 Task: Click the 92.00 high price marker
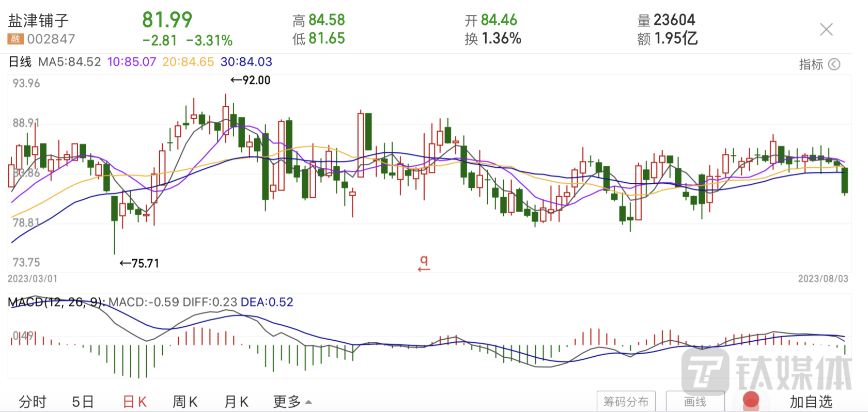click(251, 80)
